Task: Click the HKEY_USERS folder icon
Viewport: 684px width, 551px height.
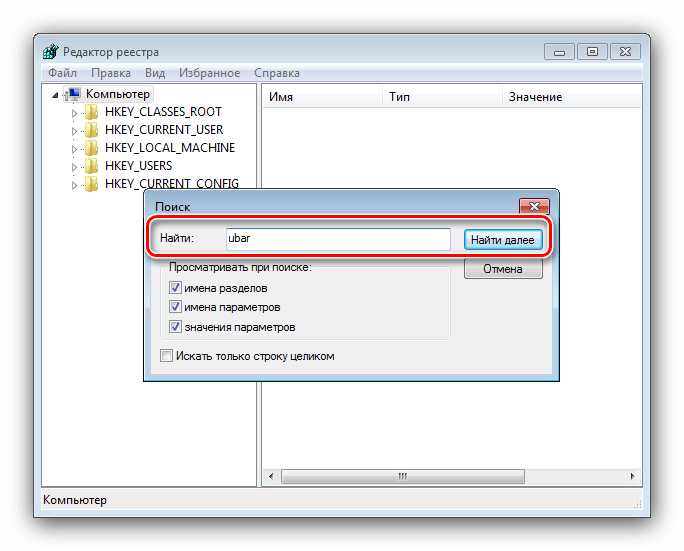Action: (92, 166)
